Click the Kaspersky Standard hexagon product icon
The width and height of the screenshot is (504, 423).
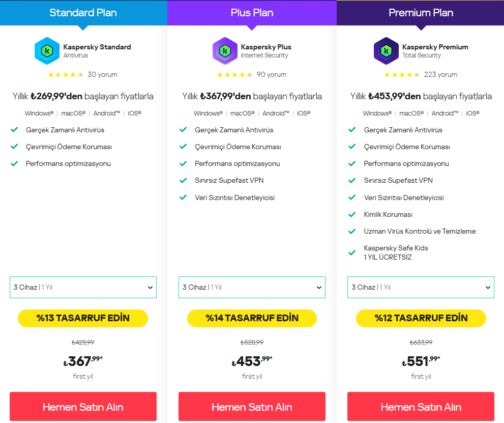(47, 51)
